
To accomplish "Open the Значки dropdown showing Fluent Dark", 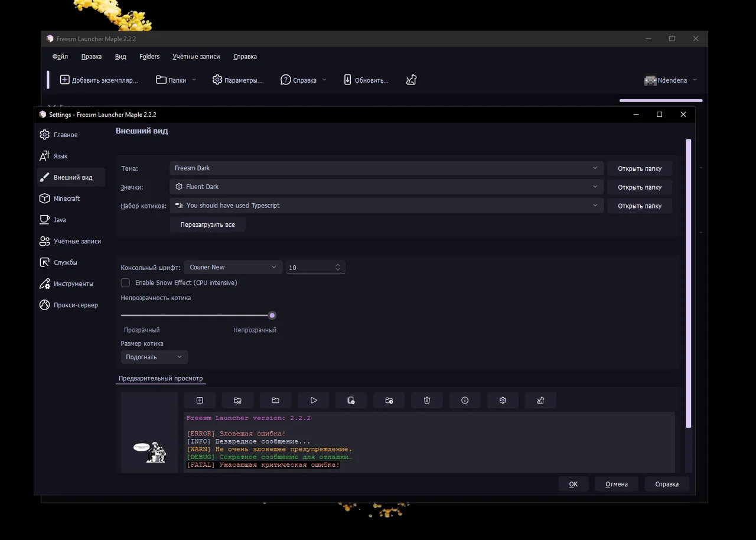I will 386,187.
